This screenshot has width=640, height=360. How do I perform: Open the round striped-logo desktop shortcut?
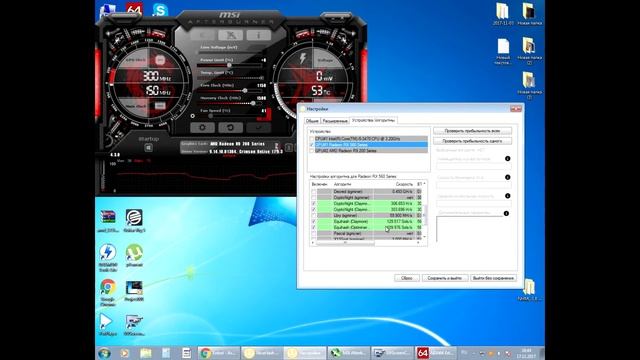(x=134, y=221)
